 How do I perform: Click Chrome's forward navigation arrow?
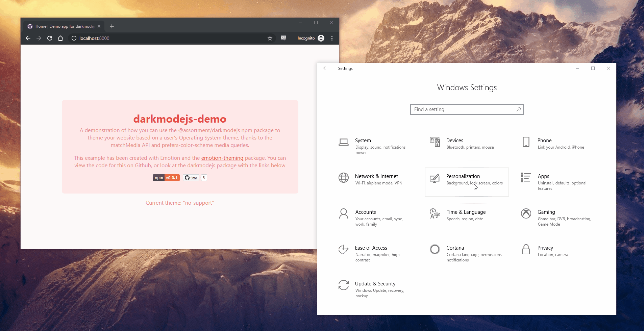39,38
